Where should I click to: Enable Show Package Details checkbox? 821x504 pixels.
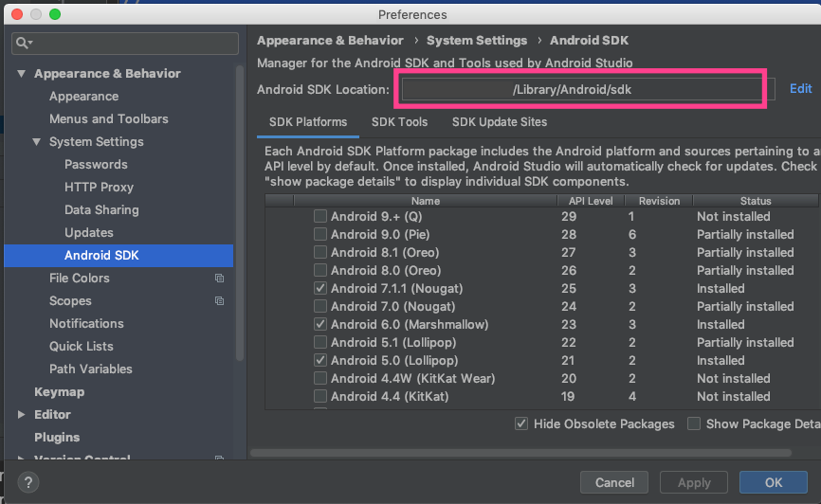click(694, 423)
